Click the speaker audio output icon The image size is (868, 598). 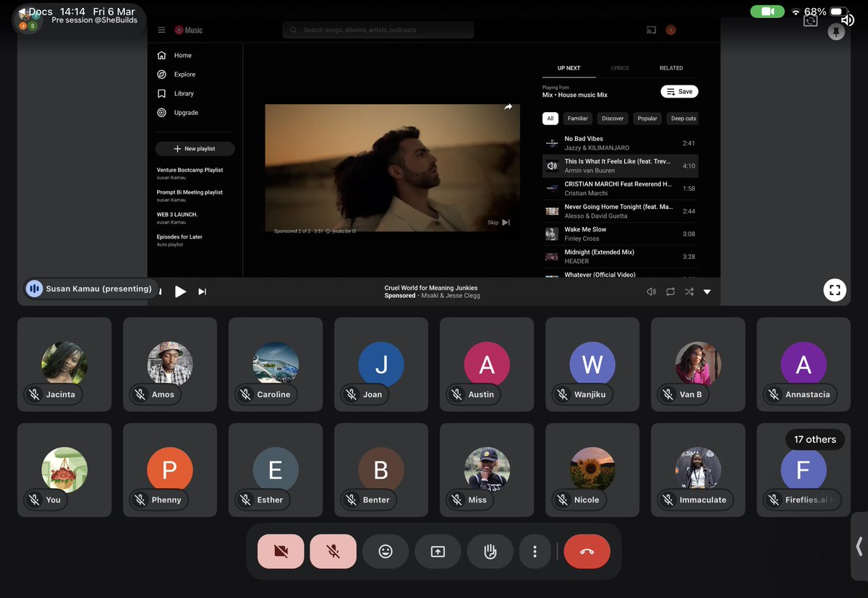pos(848,20)
